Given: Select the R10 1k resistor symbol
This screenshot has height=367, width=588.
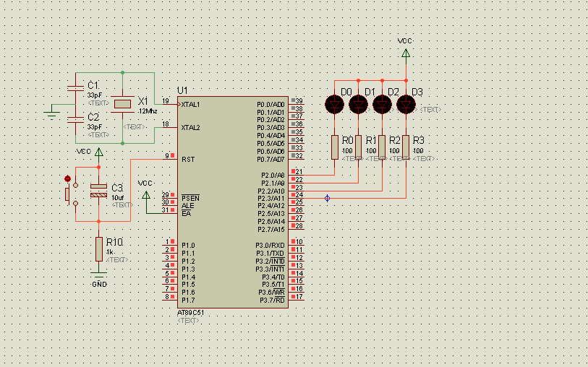Looking at the screenshot, I should 99,249.
